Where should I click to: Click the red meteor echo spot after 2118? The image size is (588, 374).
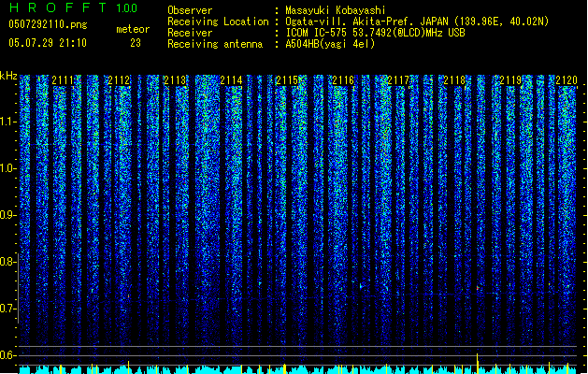(x=478, y=288)
